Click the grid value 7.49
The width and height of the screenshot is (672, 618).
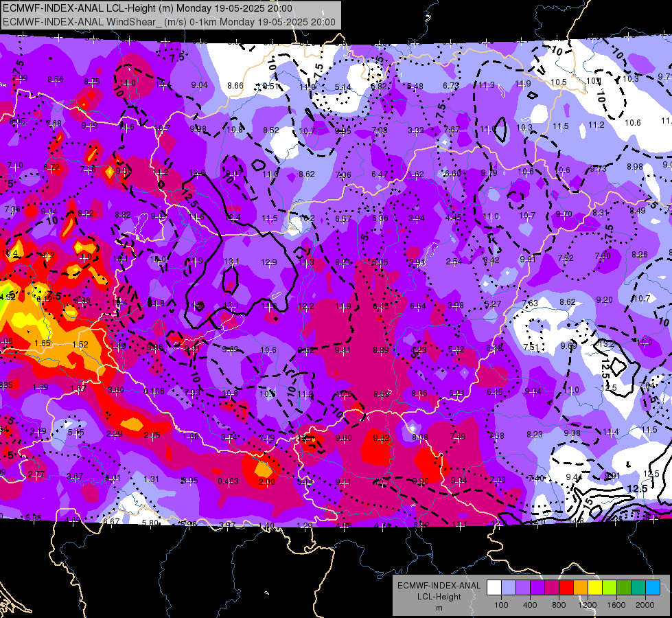pyautogui.click(x=458, y=437)
